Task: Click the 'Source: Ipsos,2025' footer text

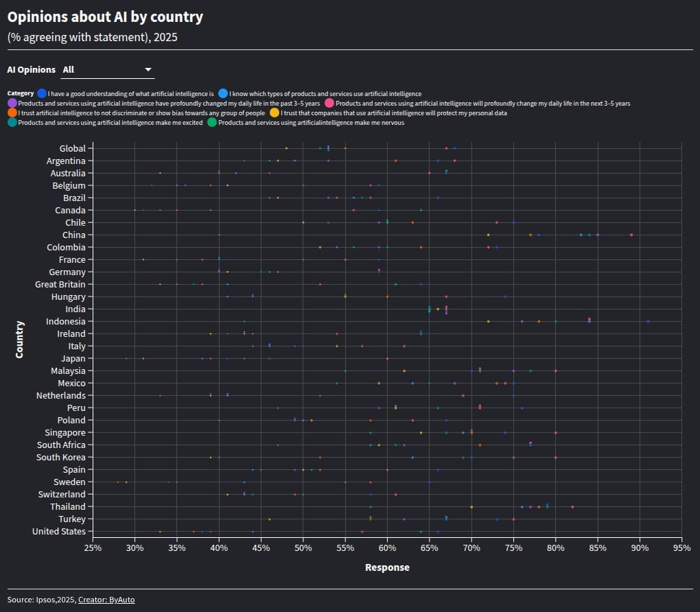Action: coord(41,600)
